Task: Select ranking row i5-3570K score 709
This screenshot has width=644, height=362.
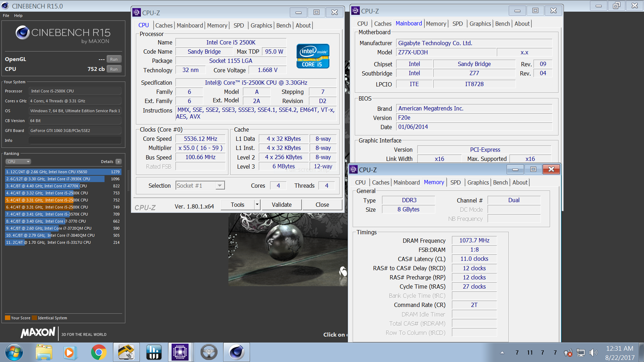Action: click(63, 214)
